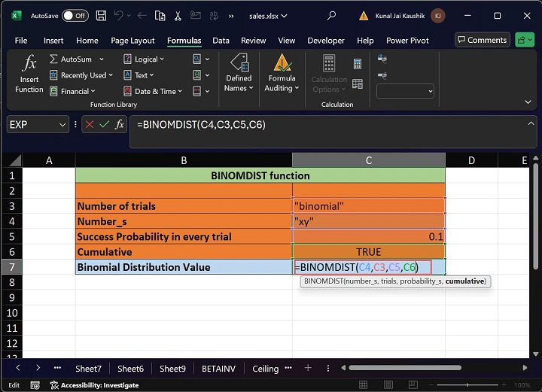The image size is (542, 392).
Task: Open the Formula Auditing group
Action: [x=282, y=74]
